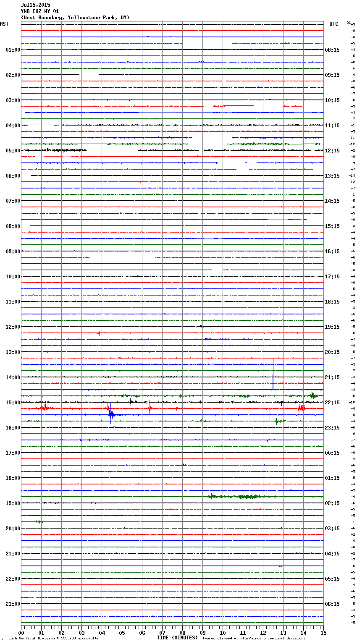Click the "10" minute axis tick label
This screenshot has height=644, width=357.
(223, 633)
